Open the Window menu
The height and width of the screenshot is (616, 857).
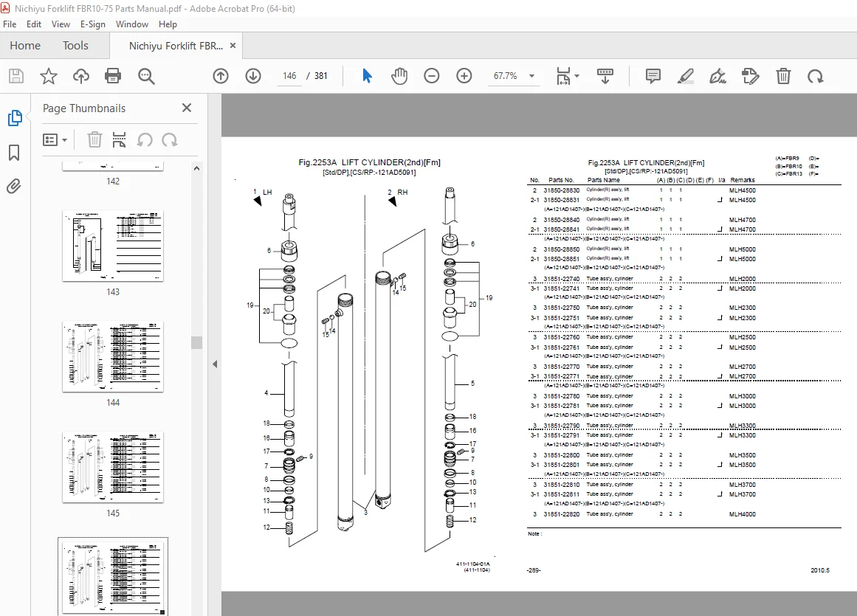pos(131,24)
